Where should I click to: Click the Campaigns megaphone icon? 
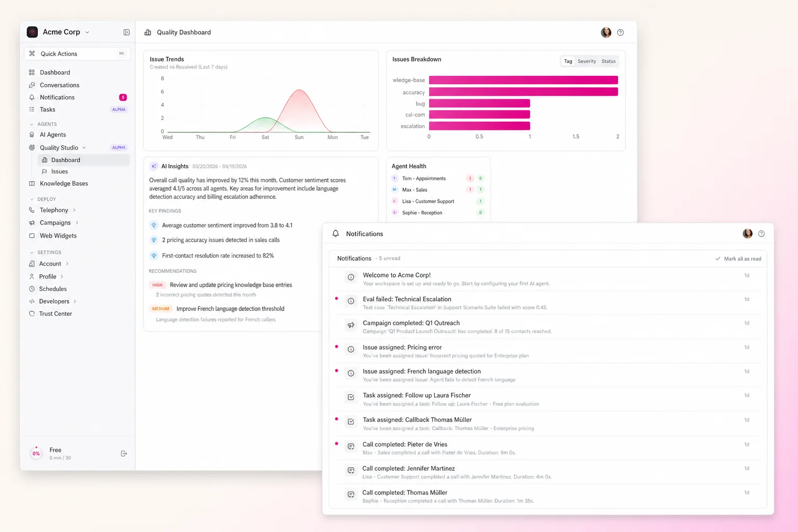(32, 223)
